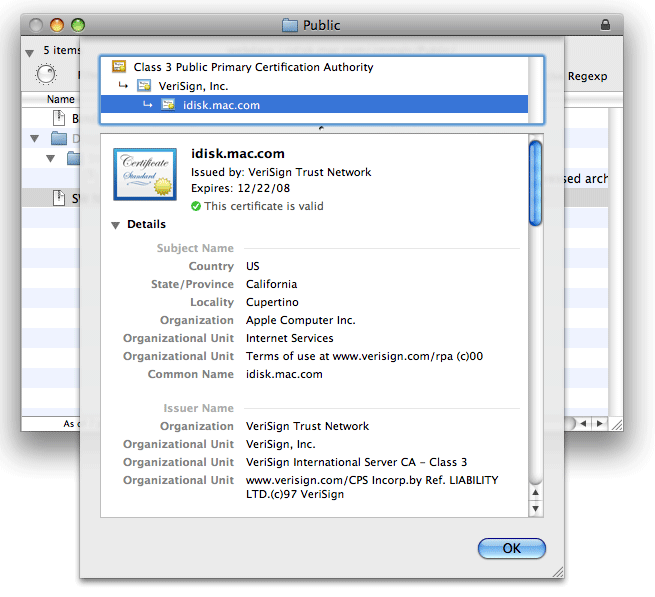The height and width of the screenshot is (597, 655).
Task: Click the resize grip at dialog bottom-right corner
Action: (557, 572)
